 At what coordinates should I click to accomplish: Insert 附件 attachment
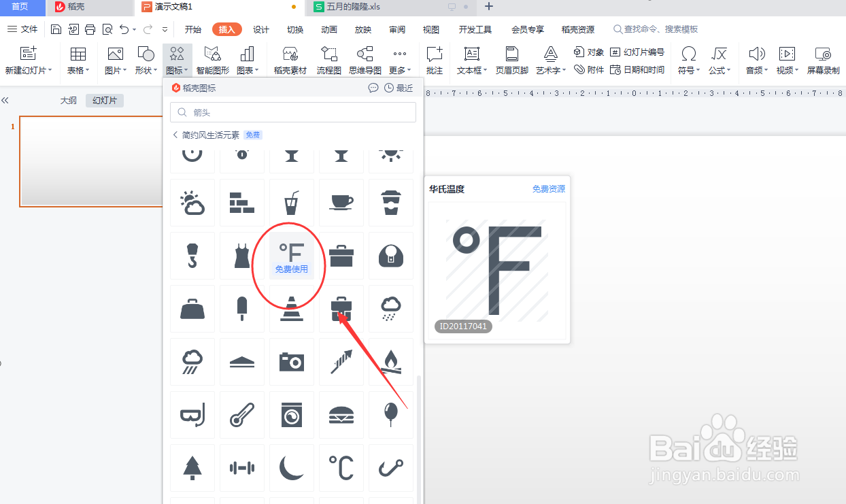click(588, 69)
